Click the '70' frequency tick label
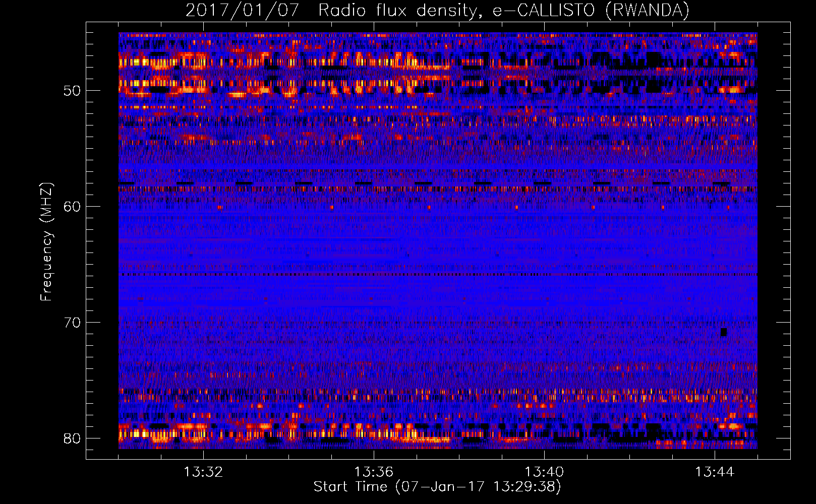This screenshot has width=816, height=504. click(72, 322)
